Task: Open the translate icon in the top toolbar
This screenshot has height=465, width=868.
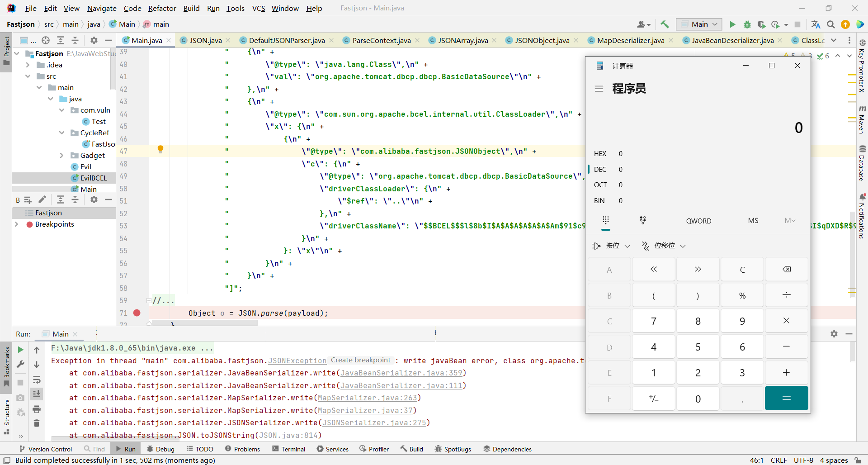Action: tap(816, 24)
